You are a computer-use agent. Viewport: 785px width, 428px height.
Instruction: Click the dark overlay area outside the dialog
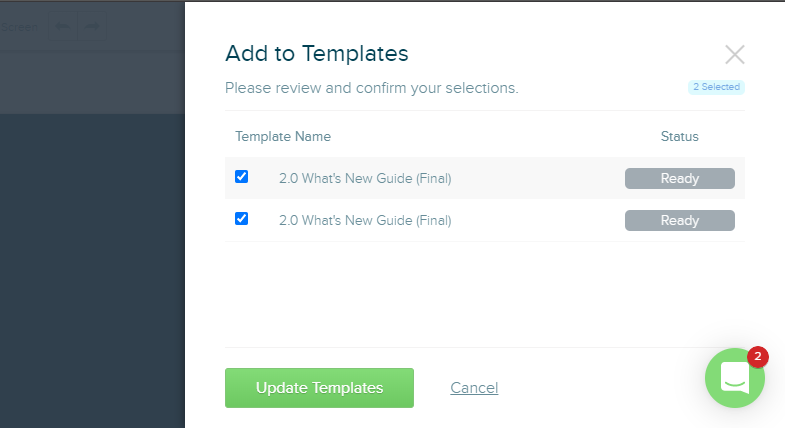click(x=92, y=270)
